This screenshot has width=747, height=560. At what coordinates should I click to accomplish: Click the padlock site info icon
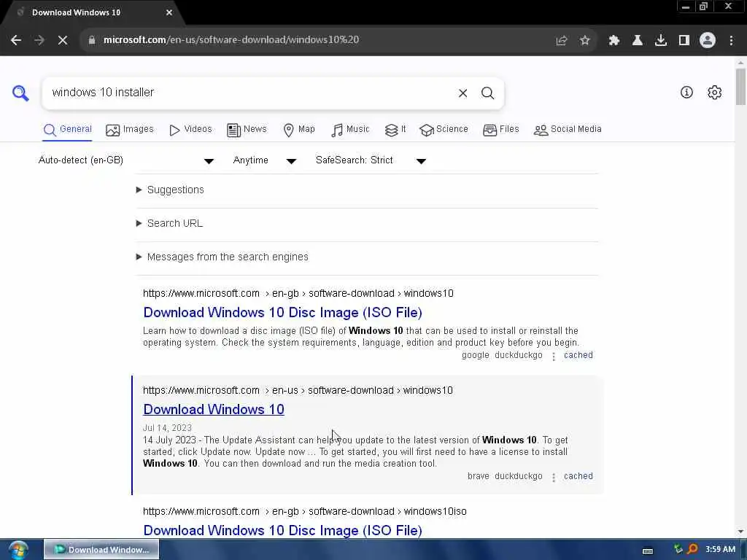[x=92, y=40]
